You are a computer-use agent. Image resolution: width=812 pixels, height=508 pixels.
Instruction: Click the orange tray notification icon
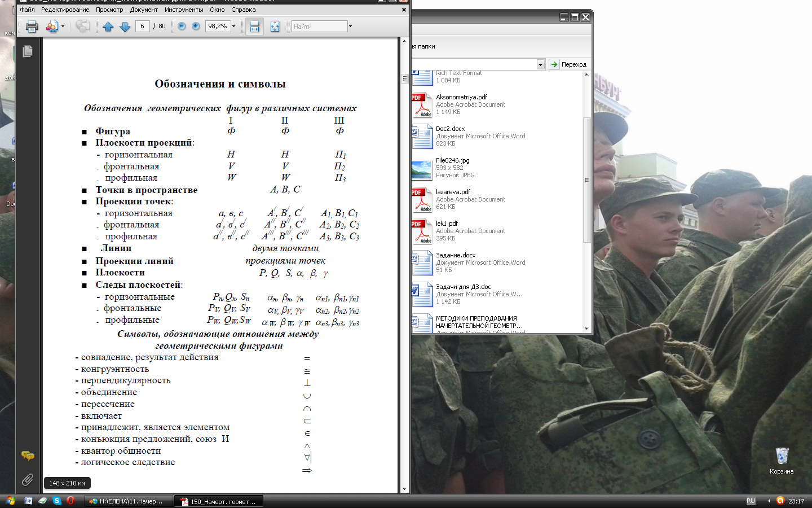coord(780,501)
